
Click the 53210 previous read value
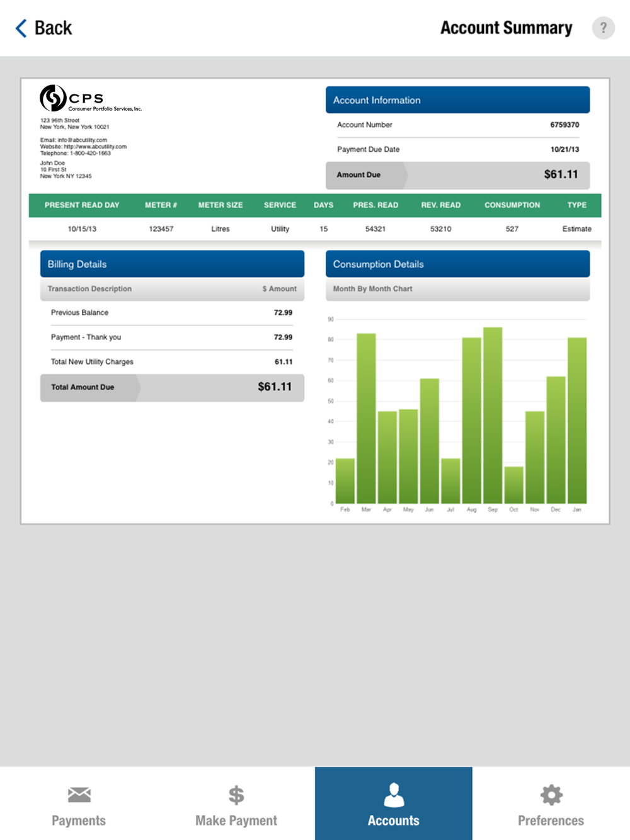[441, 229]
